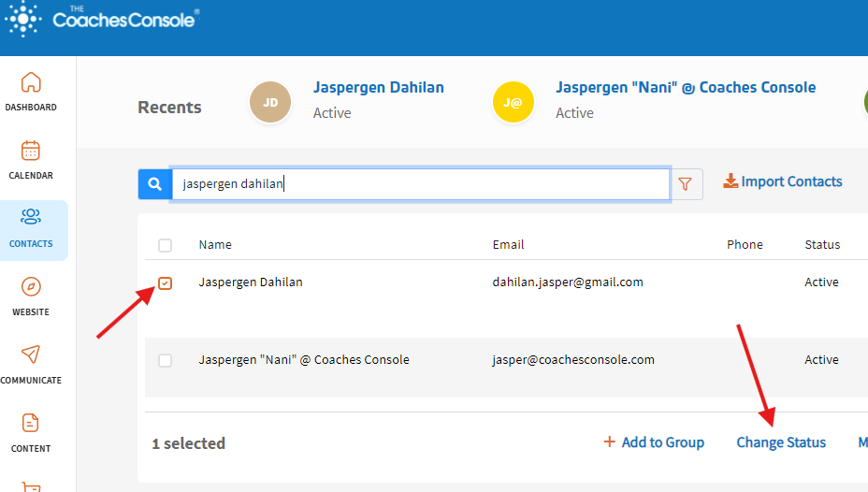
Task: Open the Calendar sidebar icon
Action: coord(31,151)
